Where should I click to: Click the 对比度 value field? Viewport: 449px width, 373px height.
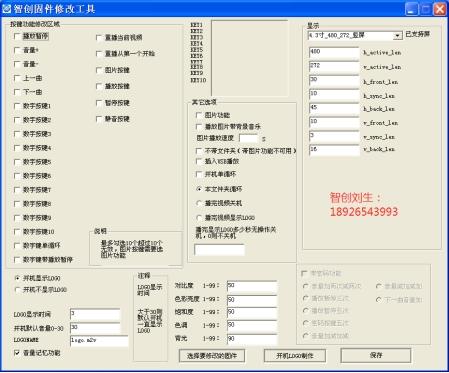[252, 287]
